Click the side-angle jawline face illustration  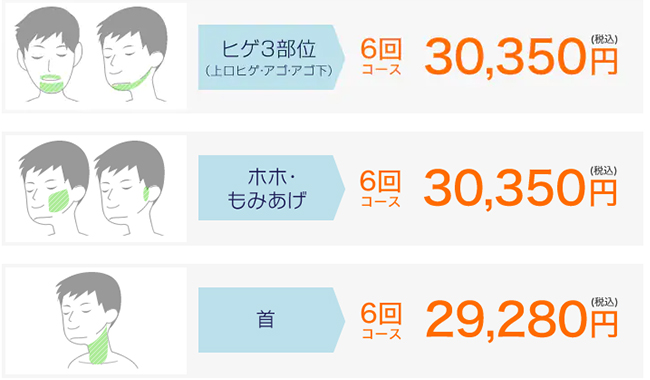[133, 54]
